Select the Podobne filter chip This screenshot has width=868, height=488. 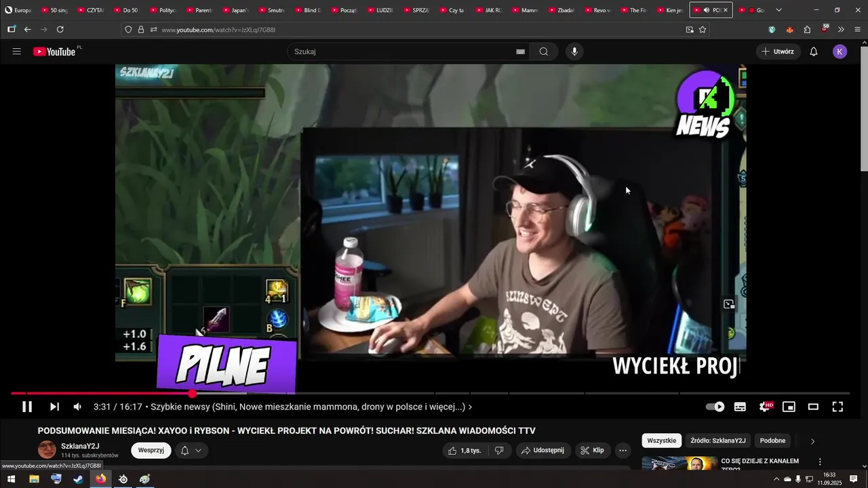coord(772,441)
